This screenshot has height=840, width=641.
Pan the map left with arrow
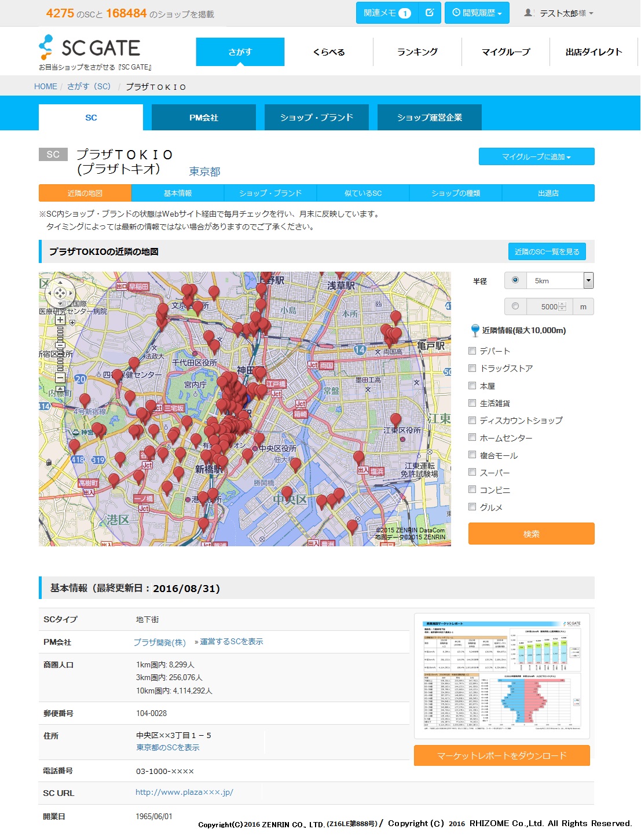pos(50,293)
